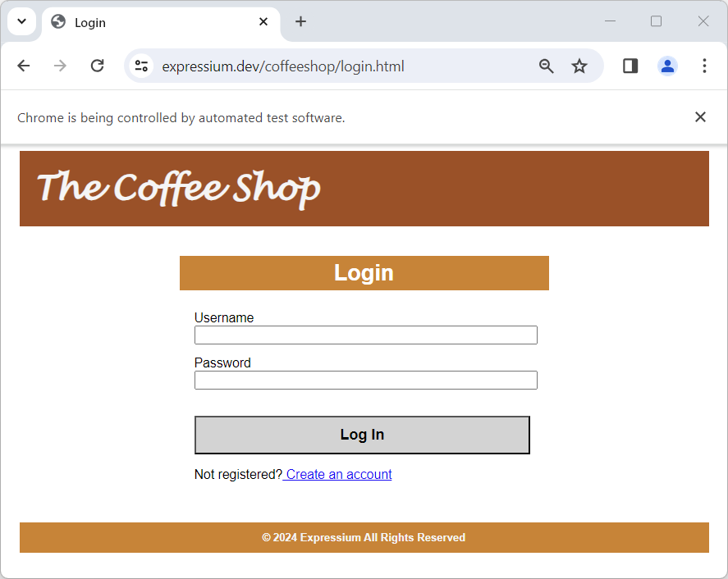
Task: Open Chrome's three-dot menu
Action: coord(704,66)
